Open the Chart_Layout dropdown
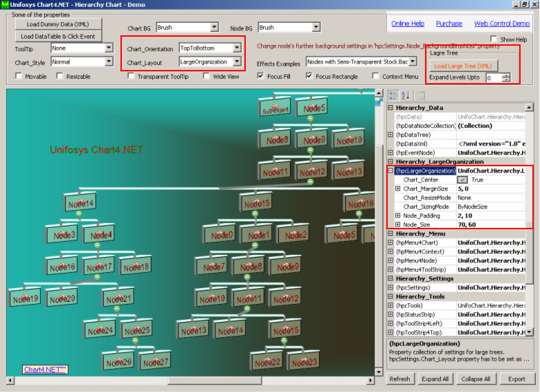The height and width of the screenshot is (392, 540). point(237,62)
